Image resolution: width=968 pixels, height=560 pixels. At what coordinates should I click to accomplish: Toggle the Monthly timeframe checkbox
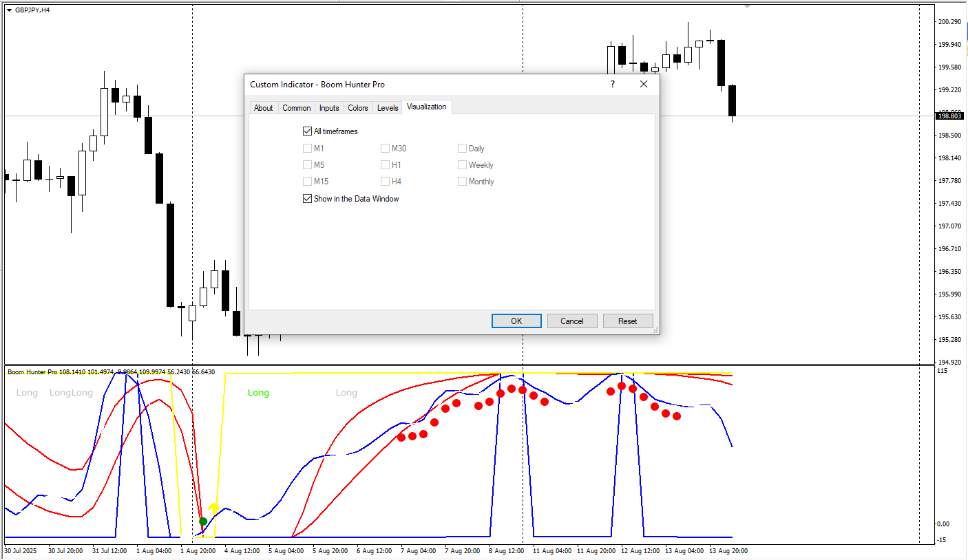point(462,182)
